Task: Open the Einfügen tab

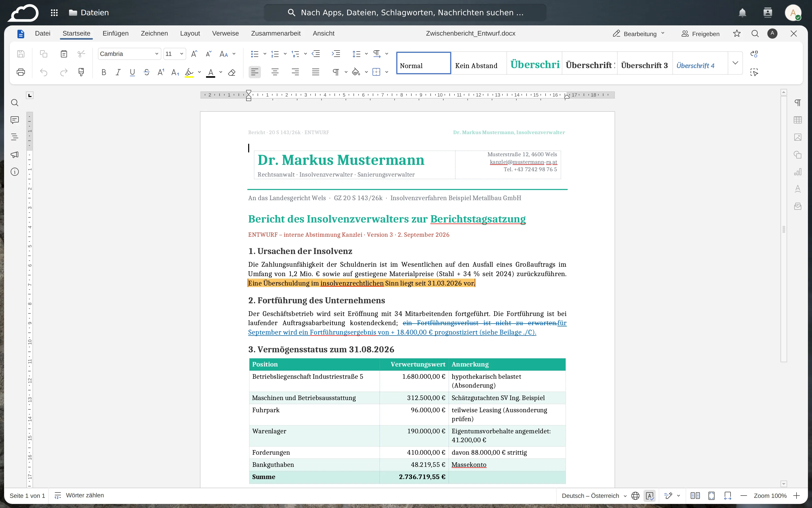Action: (x=115, y=34)
